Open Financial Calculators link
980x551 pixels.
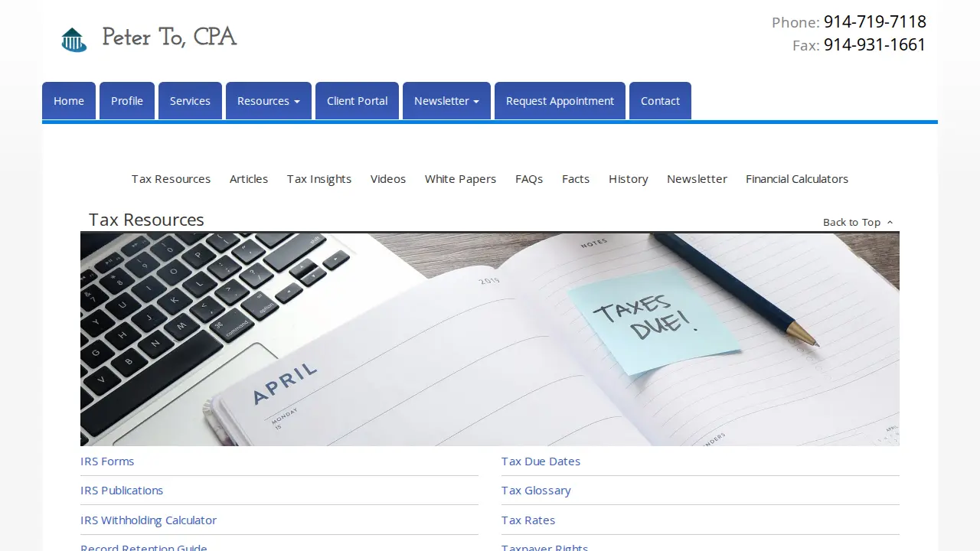coord(797,179)
